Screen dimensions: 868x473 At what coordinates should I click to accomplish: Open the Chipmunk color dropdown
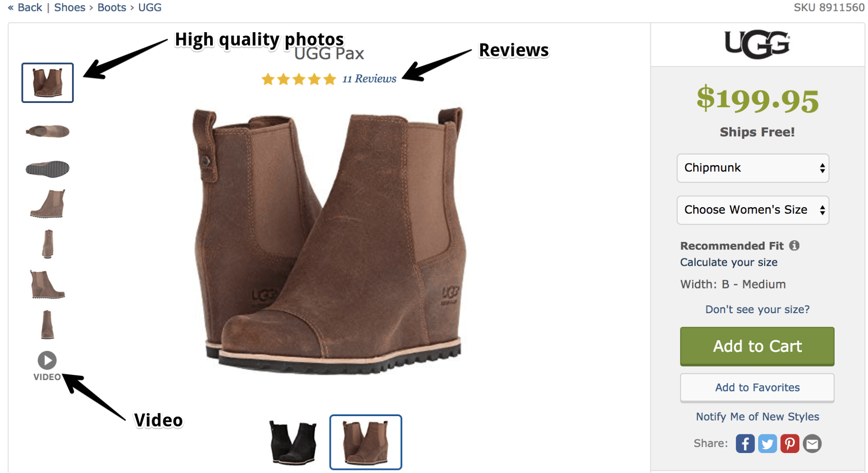(x=752, y=168)
